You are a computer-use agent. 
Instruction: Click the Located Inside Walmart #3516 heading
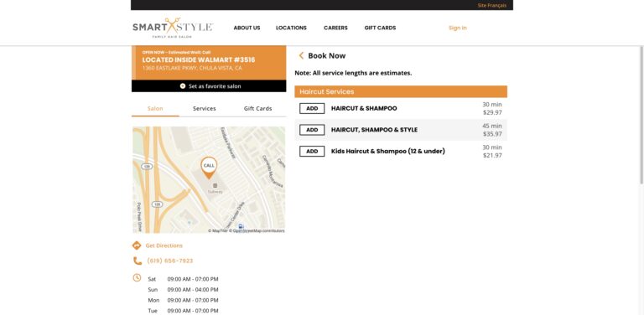(199, 59)
